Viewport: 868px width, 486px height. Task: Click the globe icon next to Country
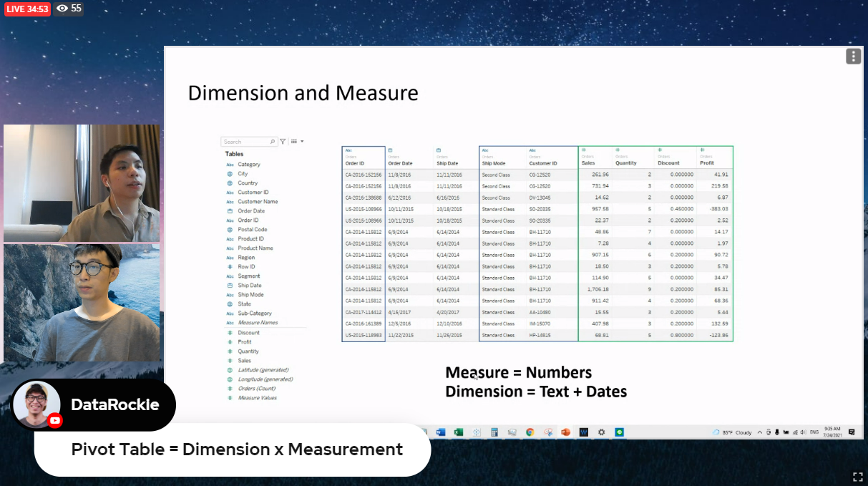pyautogui.click(x=230, y=183)
